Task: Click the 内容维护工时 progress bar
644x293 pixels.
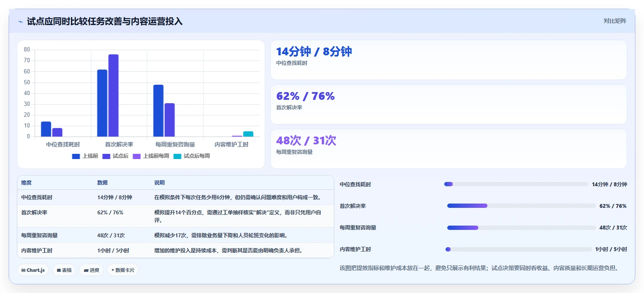Action: pos(519,249)
